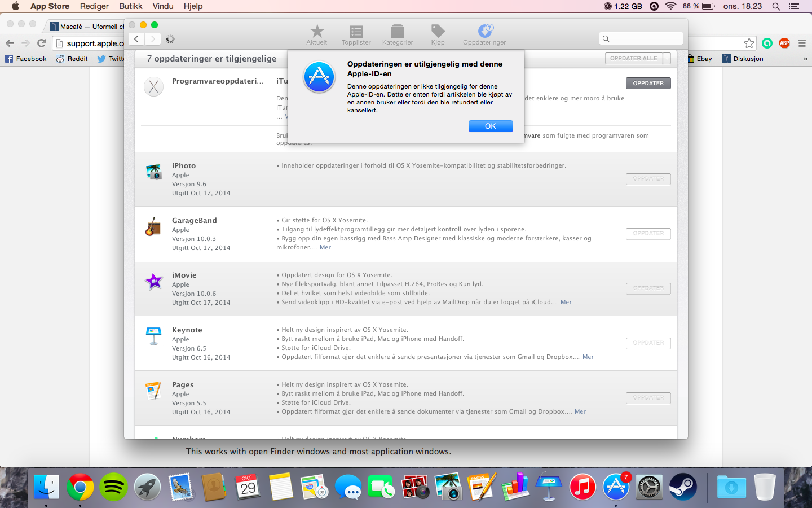Open the Vindu menu
Image resolution: width=812 pixels, height=508 pixels.
click(x=163, y=6)
